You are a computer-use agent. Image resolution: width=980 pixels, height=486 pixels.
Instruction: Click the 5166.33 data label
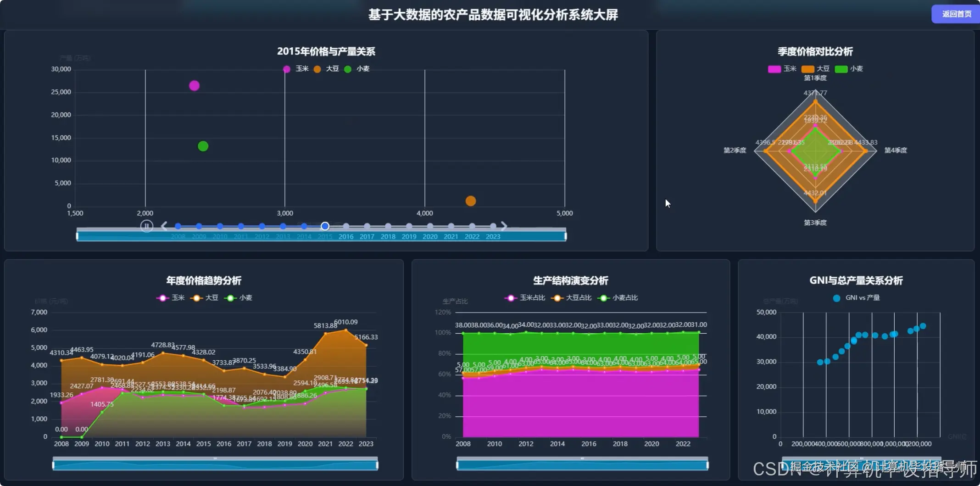(366, 337)
